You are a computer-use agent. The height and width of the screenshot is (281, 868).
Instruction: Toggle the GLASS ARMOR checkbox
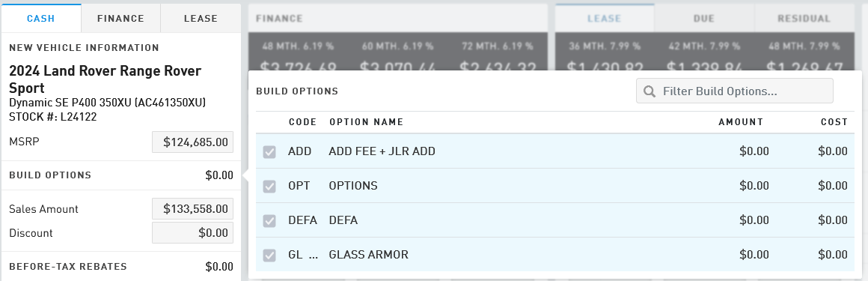pyautogui.click(x=269, y=255)
